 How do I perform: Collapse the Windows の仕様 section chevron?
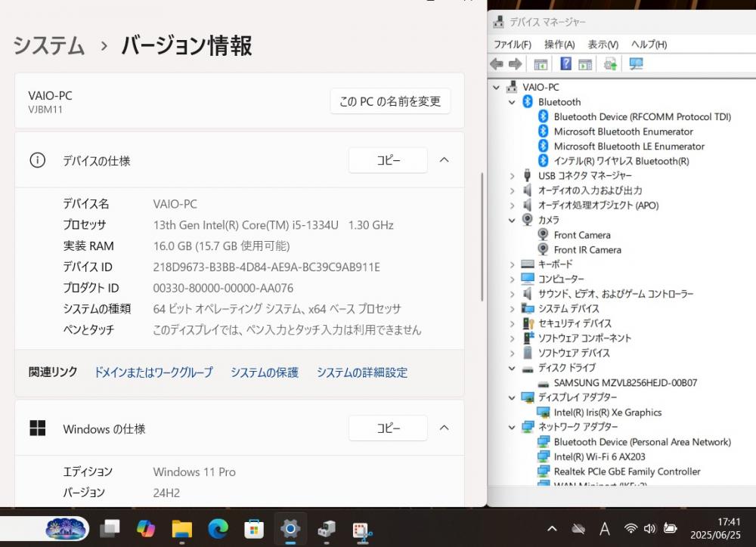[444, 428]
